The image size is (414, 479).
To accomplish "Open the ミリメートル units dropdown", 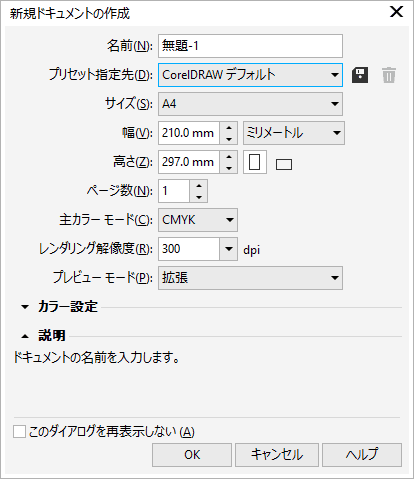I will 294,133.
